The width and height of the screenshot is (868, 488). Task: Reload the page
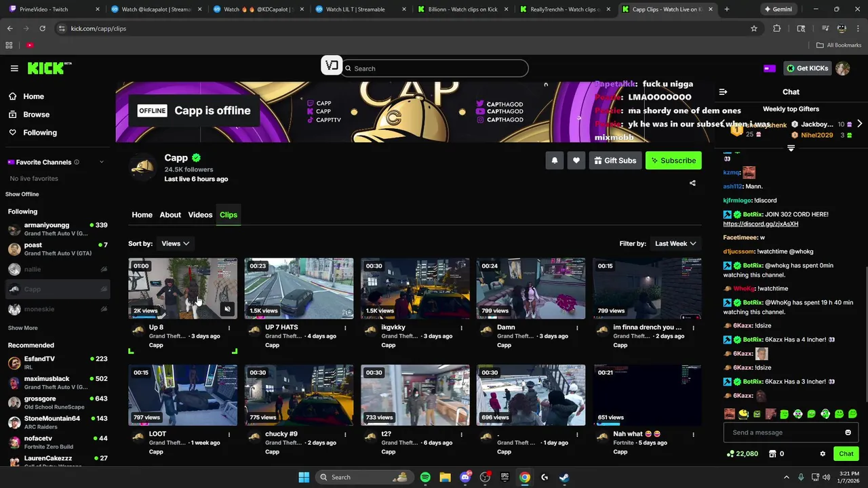[42, 28]
